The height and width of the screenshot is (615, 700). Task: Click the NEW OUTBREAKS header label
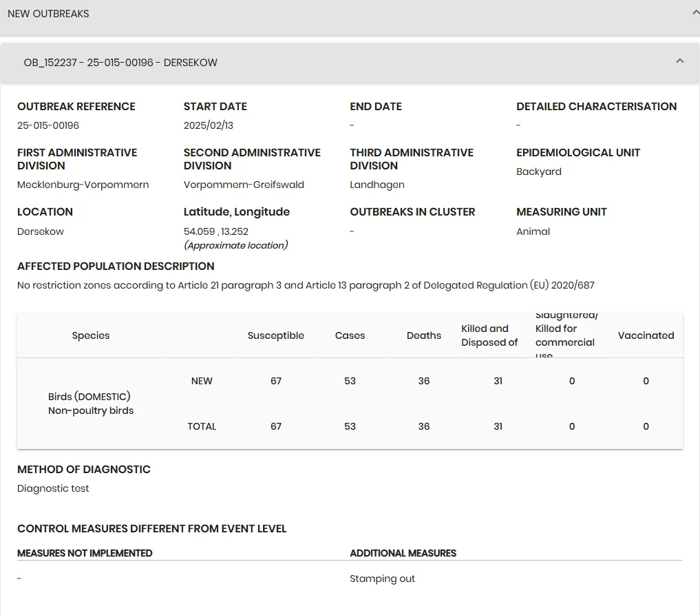[48, 14]
